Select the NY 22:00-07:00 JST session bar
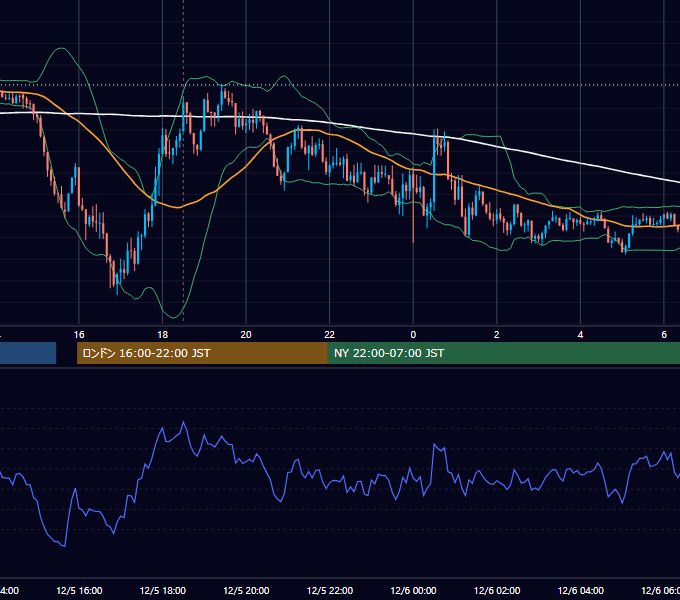This screenshot has width=680, height=600. [x=503, y=353]
